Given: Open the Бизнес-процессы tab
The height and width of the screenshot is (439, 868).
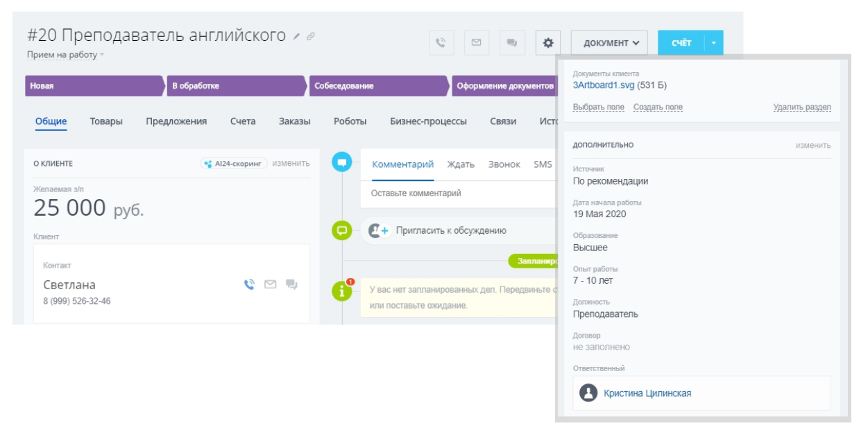Looking at the screenshot, I should pos(428,121).
